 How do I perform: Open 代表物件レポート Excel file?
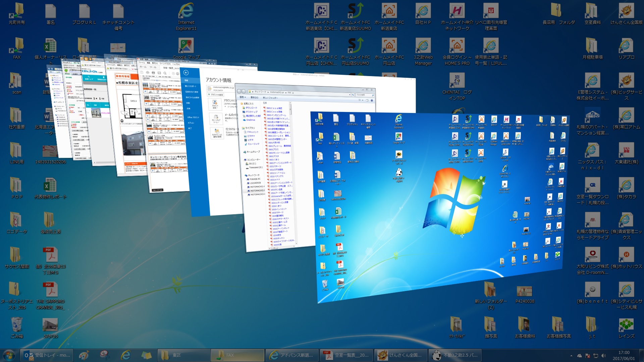(51, 188)
